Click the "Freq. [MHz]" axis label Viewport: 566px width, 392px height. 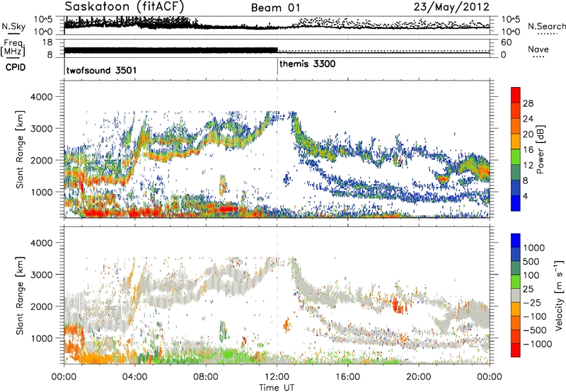[x=13, y=48]
